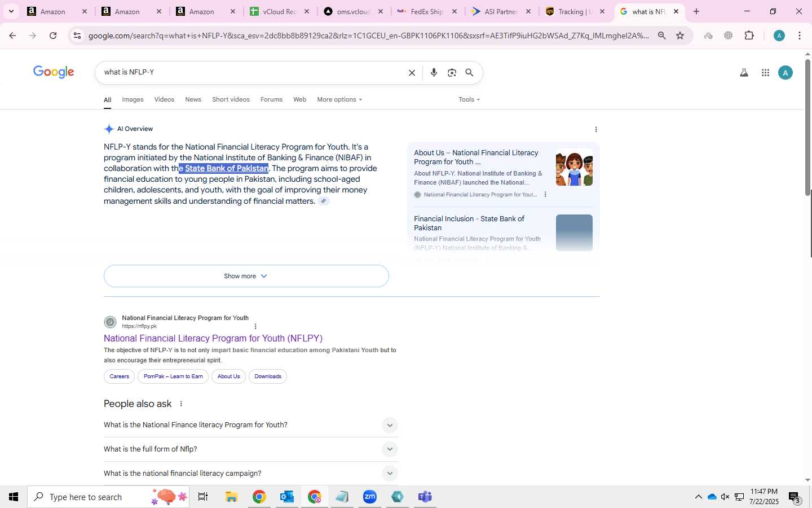
Task: Expand AI Overview with Show more
Action: pyautogui.click(x=246, y=276)
